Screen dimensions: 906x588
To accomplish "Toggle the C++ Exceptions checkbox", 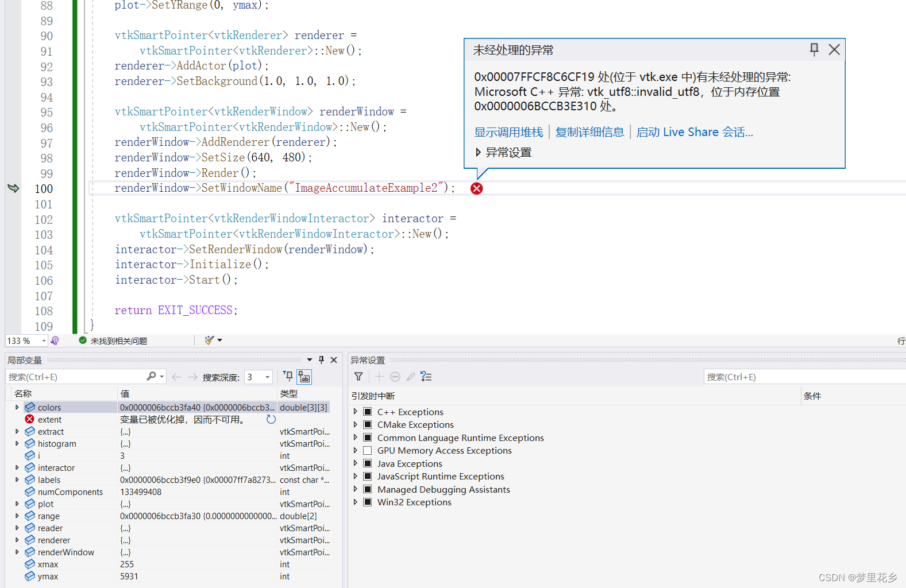I will pos(368,412).
